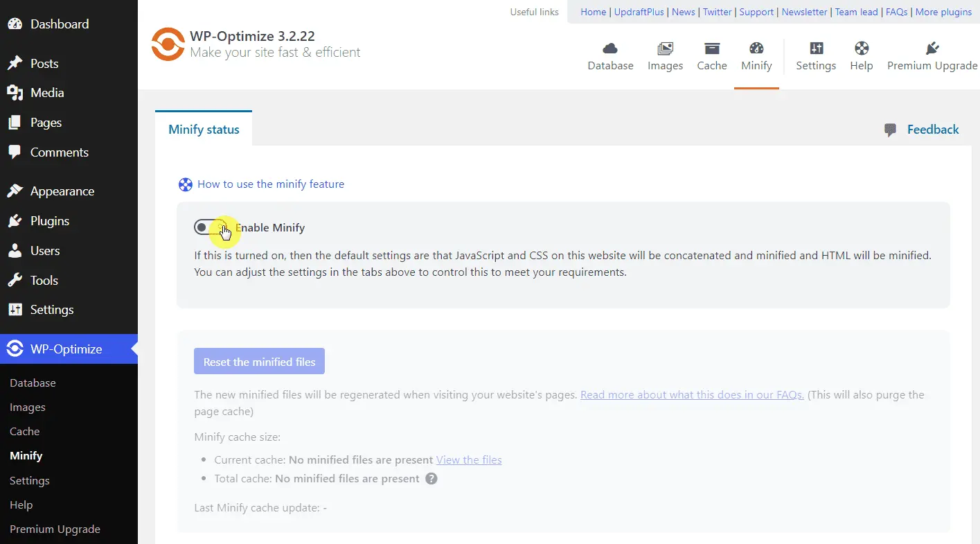Select Settings submenu under WP-Optimize
Viewport: 980px width, 544px height.
(x=30, y=480)
